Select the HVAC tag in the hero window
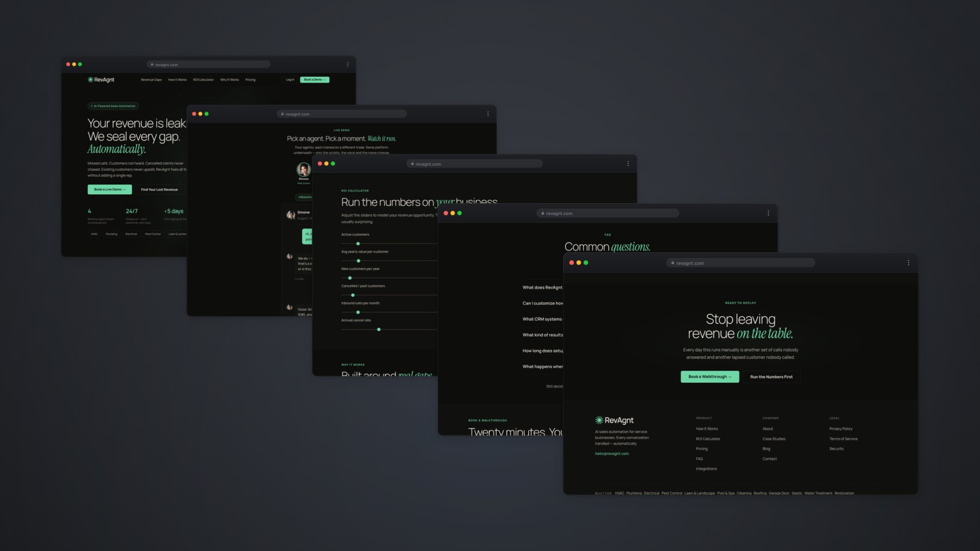The height and width of the screenshot is (551, 980). click(x=94, y=234)
